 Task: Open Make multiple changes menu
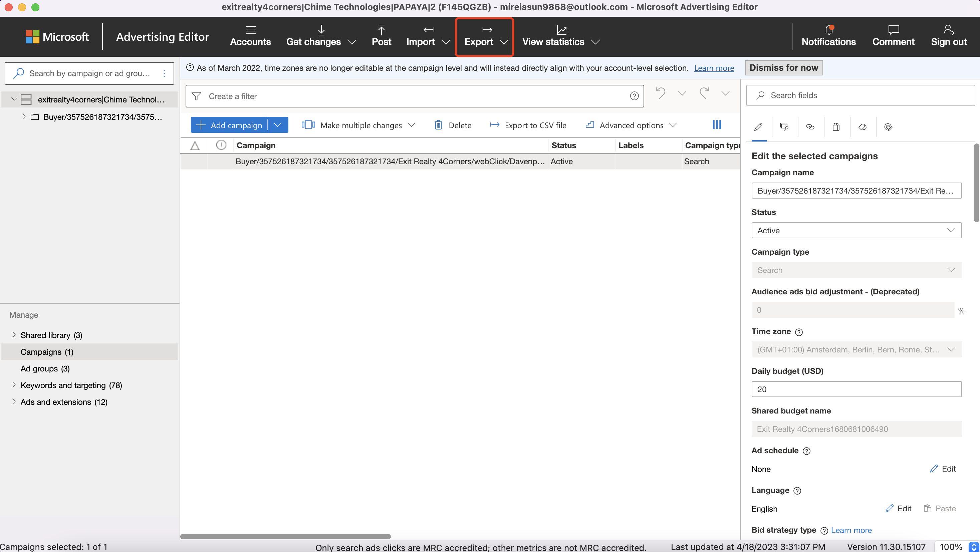point(358,125)
